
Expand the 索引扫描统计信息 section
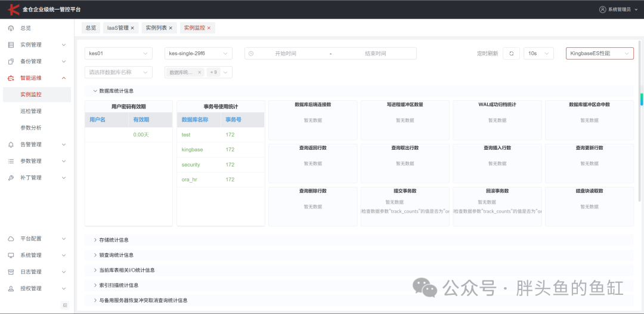pyautogui.click(x=359, y=285)
